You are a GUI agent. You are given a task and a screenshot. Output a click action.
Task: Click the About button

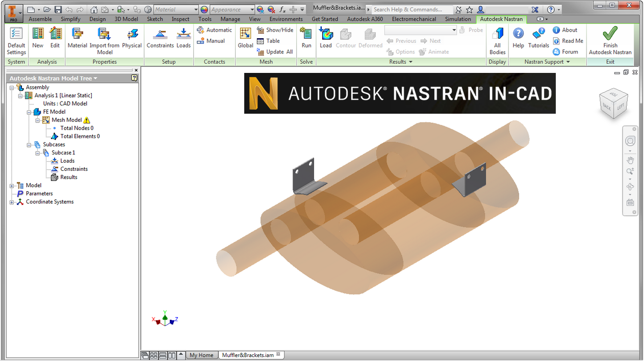tap(565, 30)
